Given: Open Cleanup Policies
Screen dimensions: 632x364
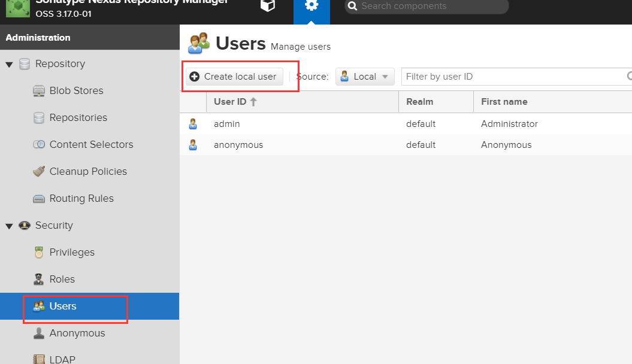Looking at the screenshot, I should [x=88, y=172].
